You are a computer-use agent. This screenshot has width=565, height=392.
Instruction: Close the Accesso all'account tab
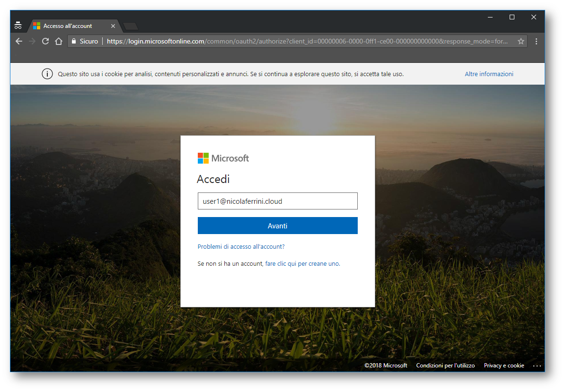click(113, 26)
